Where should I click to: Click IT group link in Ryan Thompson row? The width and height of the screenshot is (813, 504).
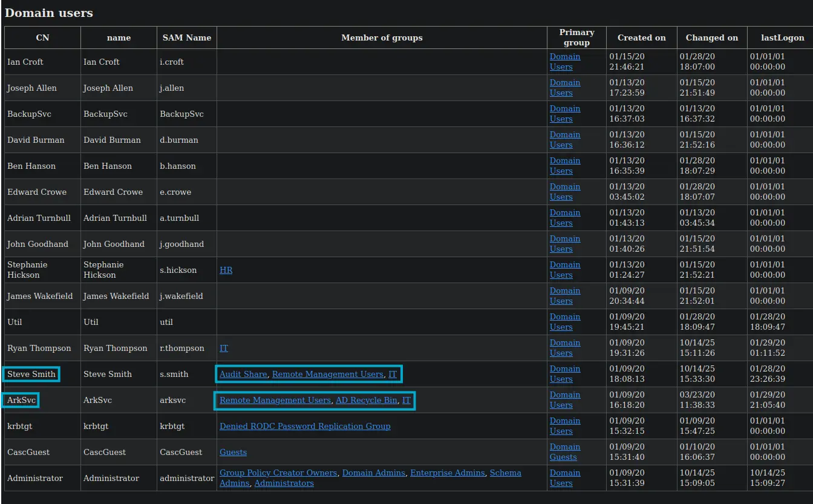(224, 349)
